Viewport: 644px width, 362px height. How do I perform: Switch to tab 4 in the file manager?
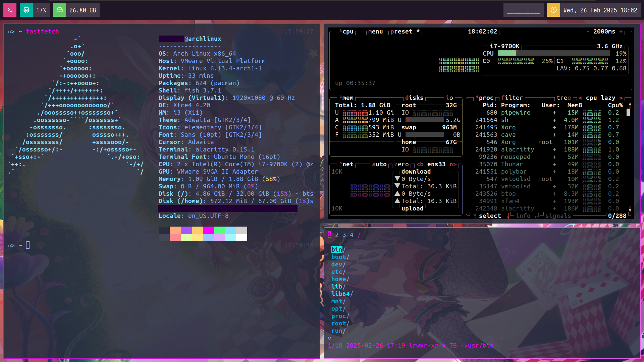tap(352, 235)
